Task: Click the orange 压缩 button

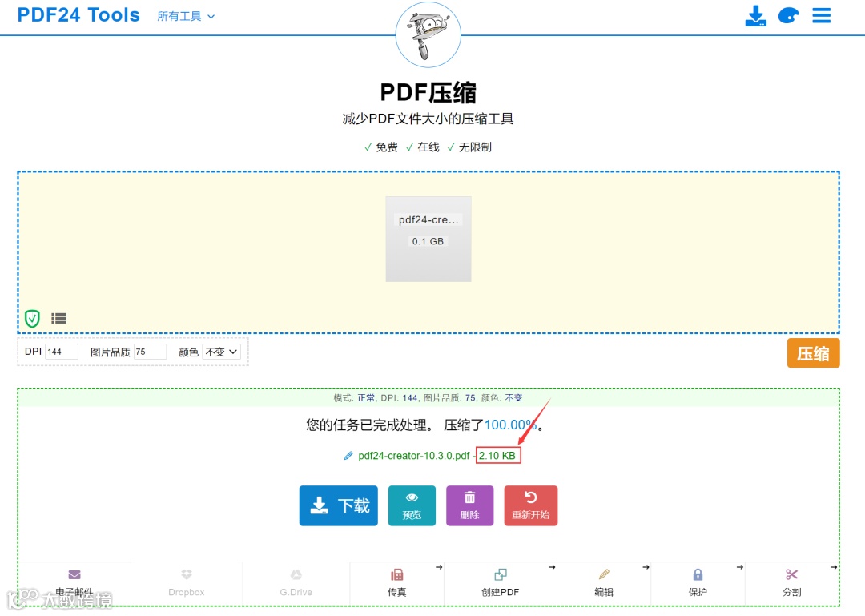Action: click(813, 353)
